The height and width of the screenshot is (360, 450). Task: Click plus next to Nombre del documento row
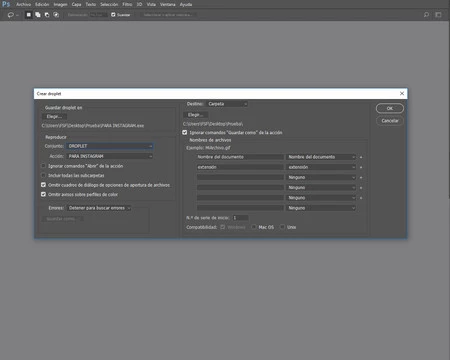click(361, 157)
